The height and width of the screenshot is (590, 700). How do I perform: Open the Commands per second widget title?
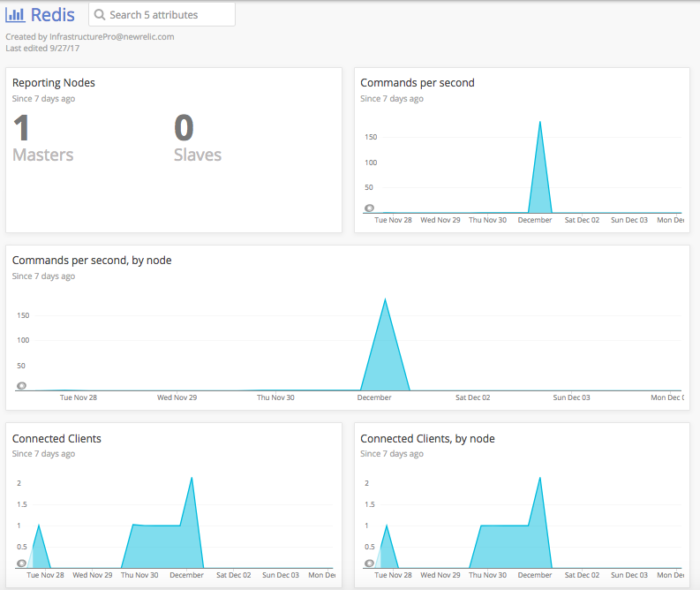[417, 83]
